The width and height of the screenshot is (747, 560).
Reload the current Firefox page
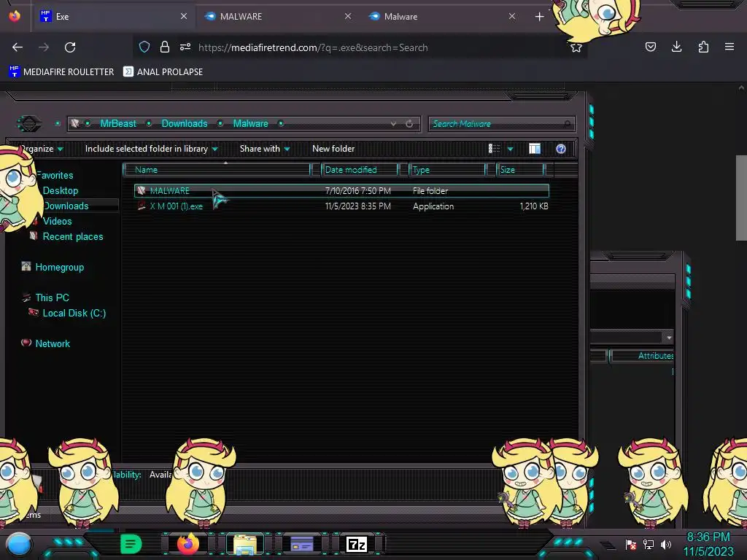coord(70,47)
